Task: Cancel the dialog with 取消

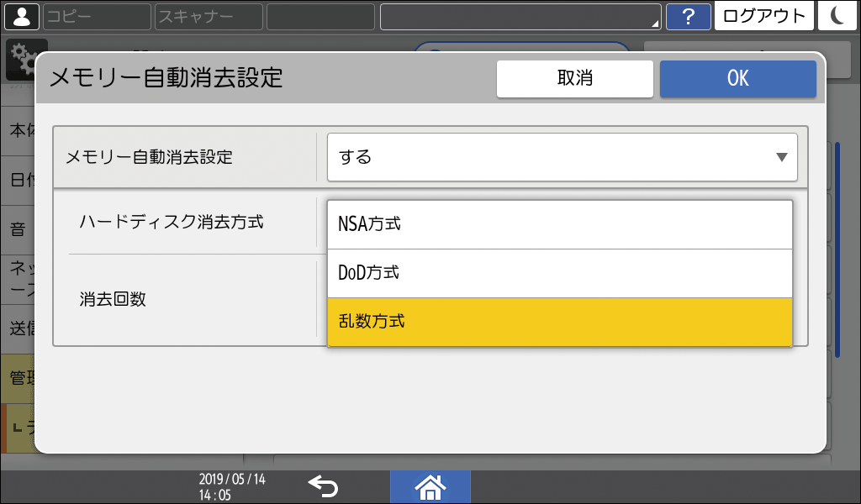Action: click(575, 78)
